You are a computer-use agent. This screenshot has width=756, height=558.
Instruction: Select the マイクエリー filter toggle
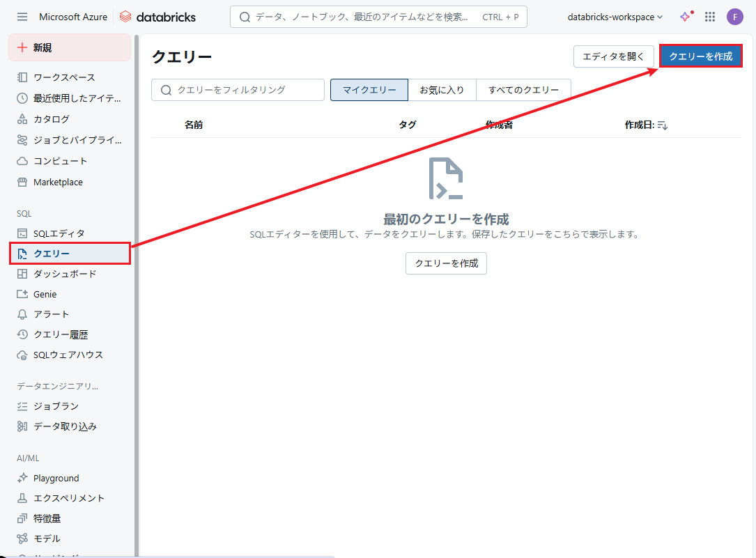coord(369,90)
